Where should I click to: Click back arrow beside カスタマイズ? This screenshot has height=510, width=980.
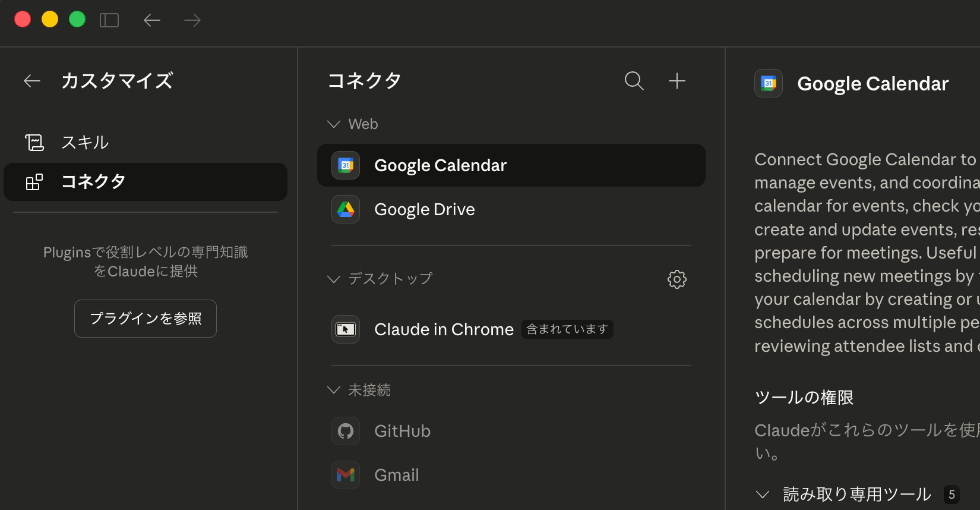pos(32,81)
